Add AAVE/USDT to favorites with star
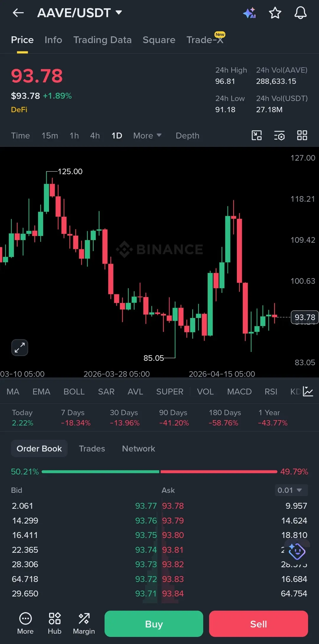This screenshot has width=319, height=644. pos(275,13)
